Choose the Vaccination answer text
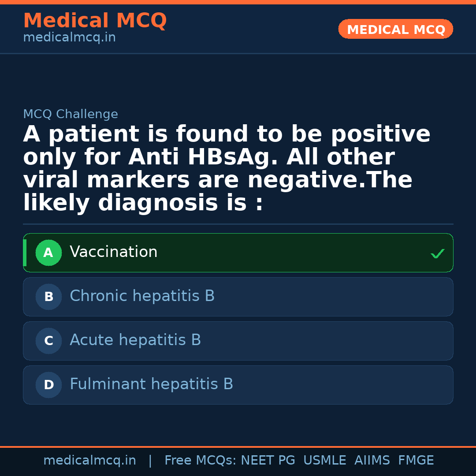The height and width of the screenshot is (476, 476). (114, 252)
